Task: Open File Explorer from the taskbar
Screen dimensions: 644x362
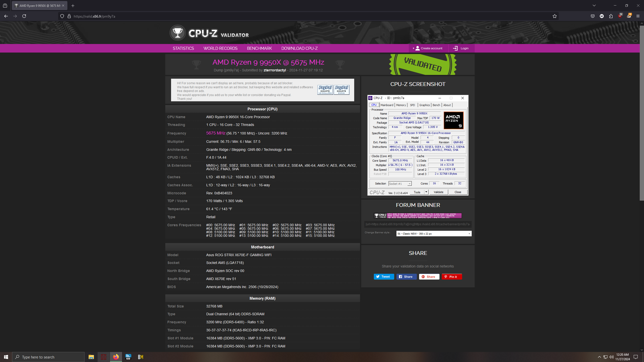Action: coord(91,357)
